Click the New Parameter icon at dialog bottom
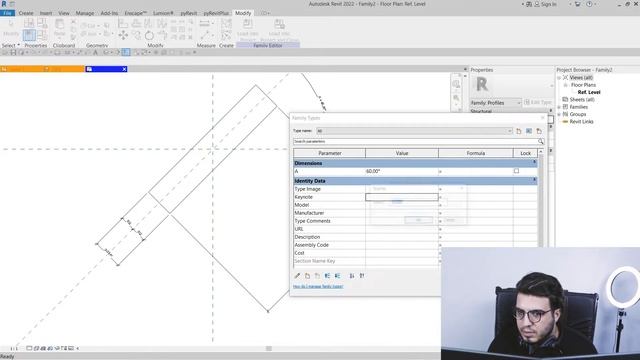 [x=307, y=276]
